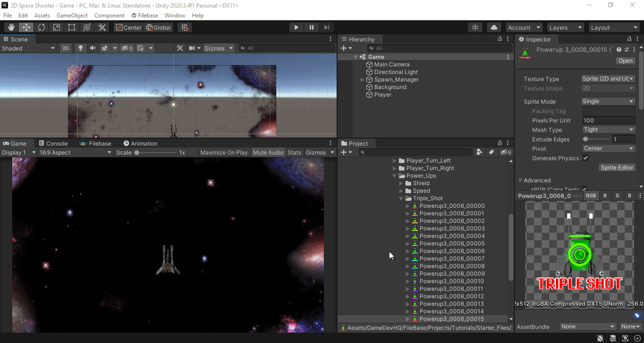This screenshot has height=343, width=644.
Task: Expand the Spawn_Manager object in Hierarchy
Action: pyautogui.click(x=362, y=80)
